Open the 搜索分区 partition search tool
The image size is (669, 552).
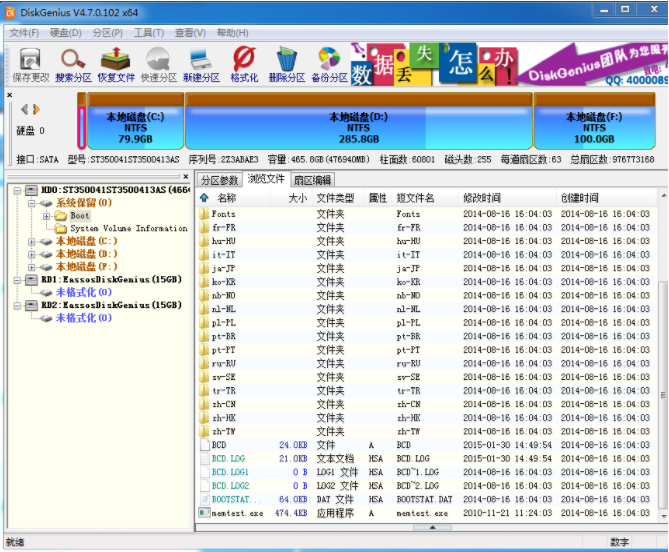point(73,64)
